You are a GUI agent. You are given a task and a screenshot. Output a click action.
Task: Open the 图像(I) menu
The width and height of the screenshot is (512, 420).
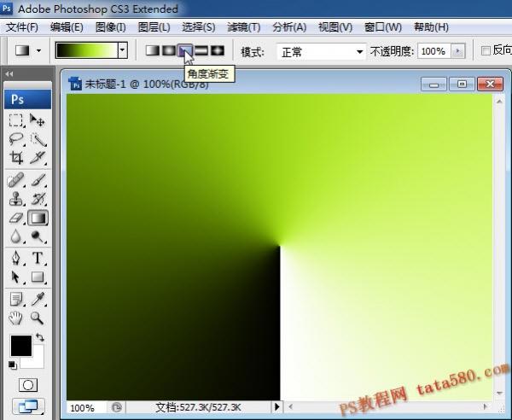[110, 27]
